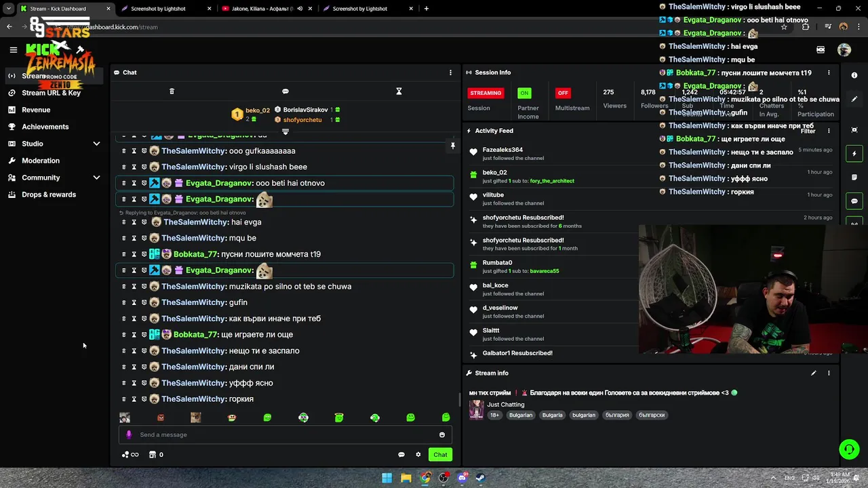
Task: Click chat bubble icon beside settings gear
Action: tap(401, 455)
